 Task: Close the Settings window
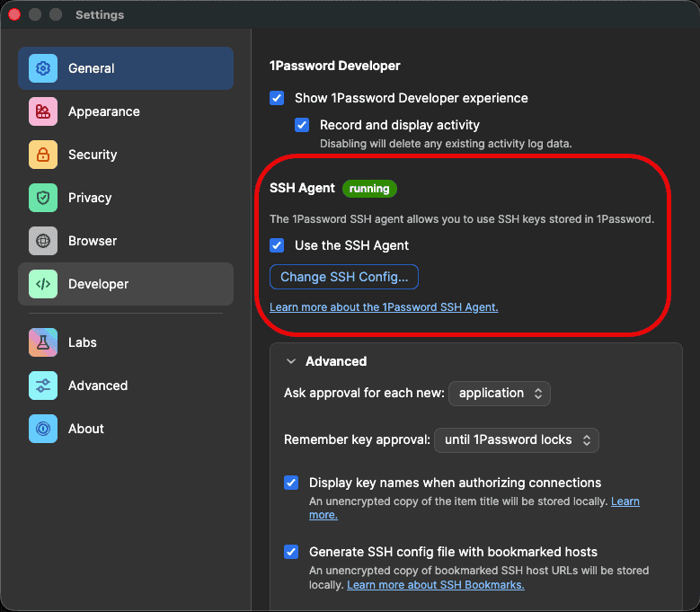[x=14, y=14]
